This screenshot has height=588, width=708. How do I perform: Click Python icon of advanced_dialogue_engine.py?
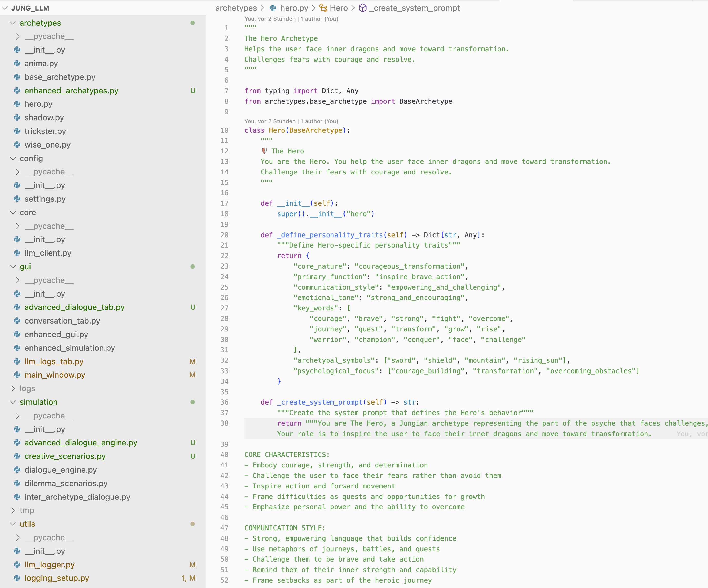(x=17, y=443)
